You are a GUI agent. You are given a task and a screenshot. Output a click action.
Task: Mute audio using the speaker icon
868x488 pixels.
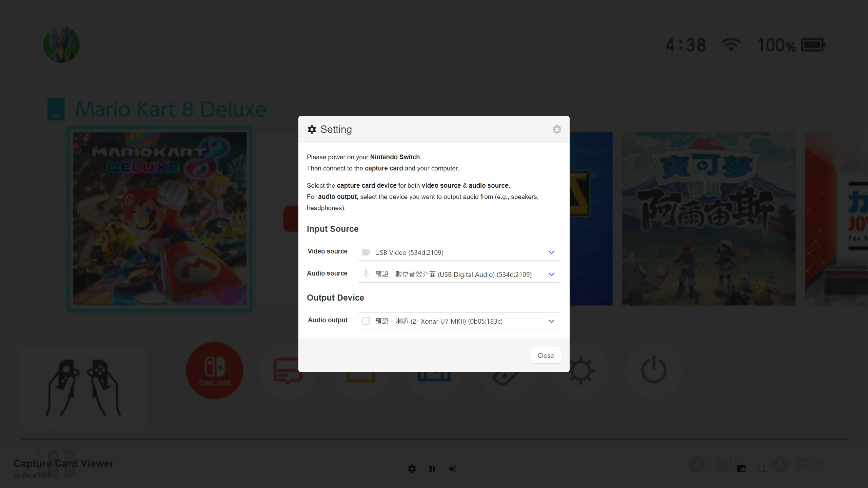tap(452, 469)
